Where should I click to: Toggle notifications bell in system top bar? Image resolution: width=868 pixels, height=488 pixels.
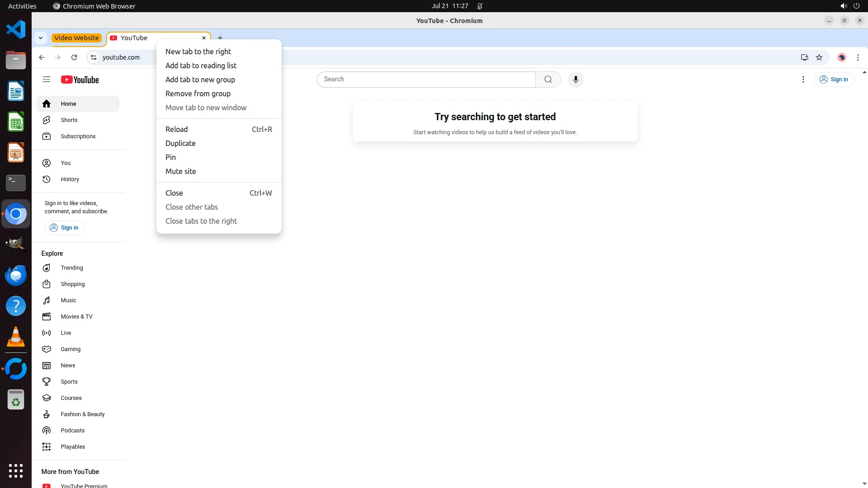tap(480, 6)
